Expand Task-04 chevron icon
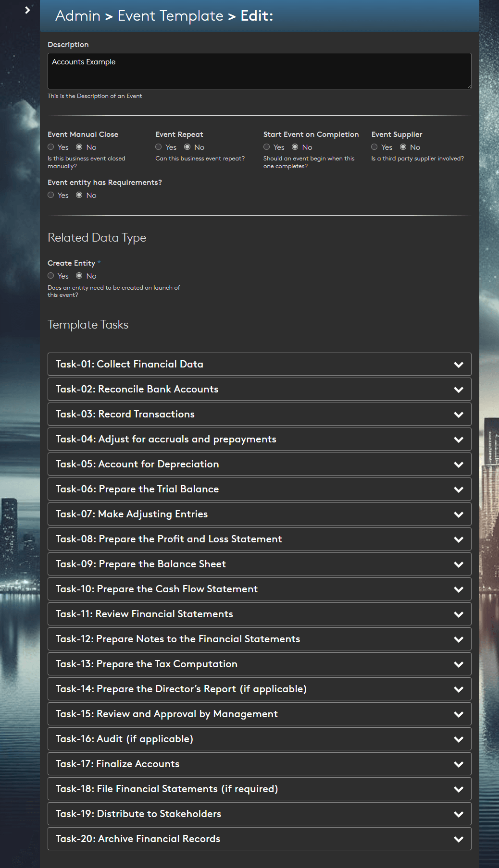499x868 pixels. click(459, 440)
